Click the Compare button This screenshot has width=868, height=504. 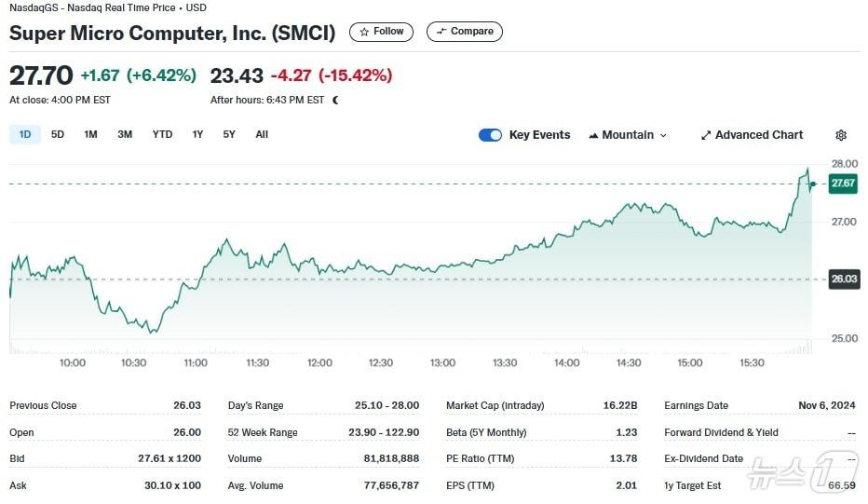[x=465, y=32]
